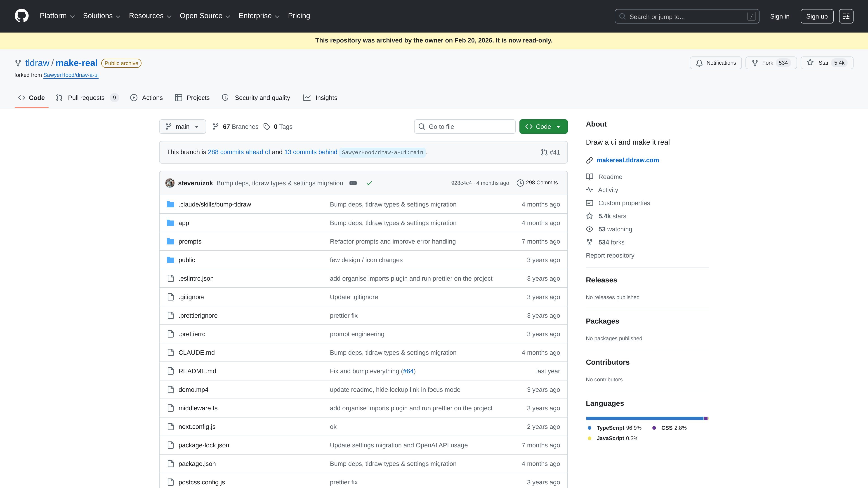Click the app folder icon

[170, 223]
